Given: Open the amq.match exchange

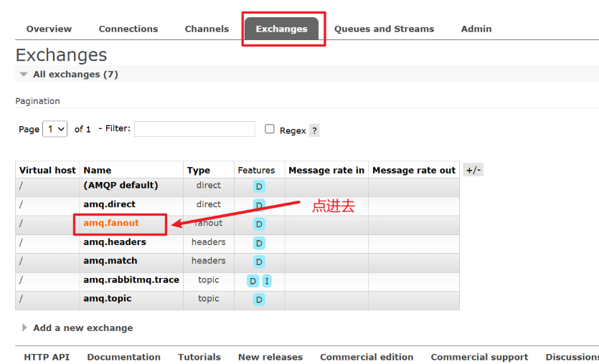Looking at the screenshot, I should (x=110, y=261).
